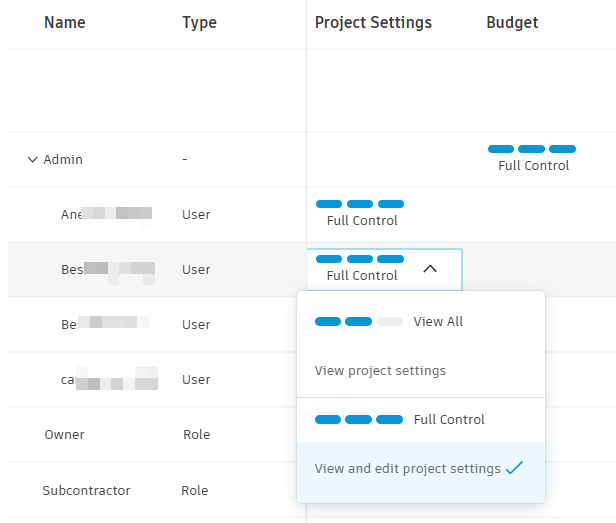Click the checkmark beside View and edit project settings

click(x=515, y=468)
